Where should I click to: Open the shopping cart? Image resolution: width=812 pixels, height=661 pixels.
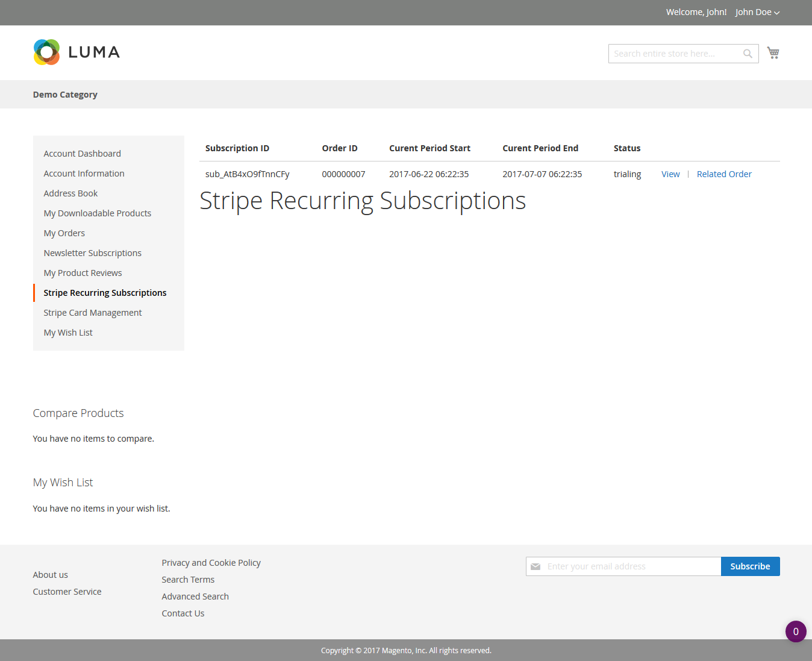[x=773, y=53]
